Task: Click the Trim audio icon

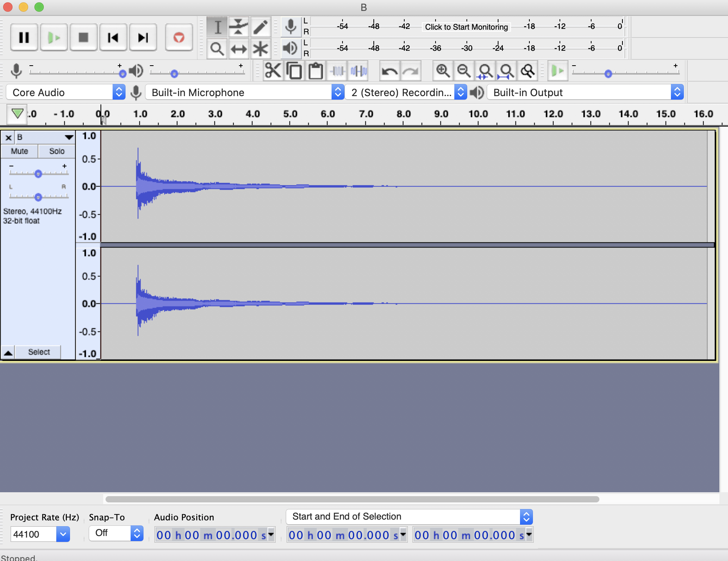Action: pos(337,71)
